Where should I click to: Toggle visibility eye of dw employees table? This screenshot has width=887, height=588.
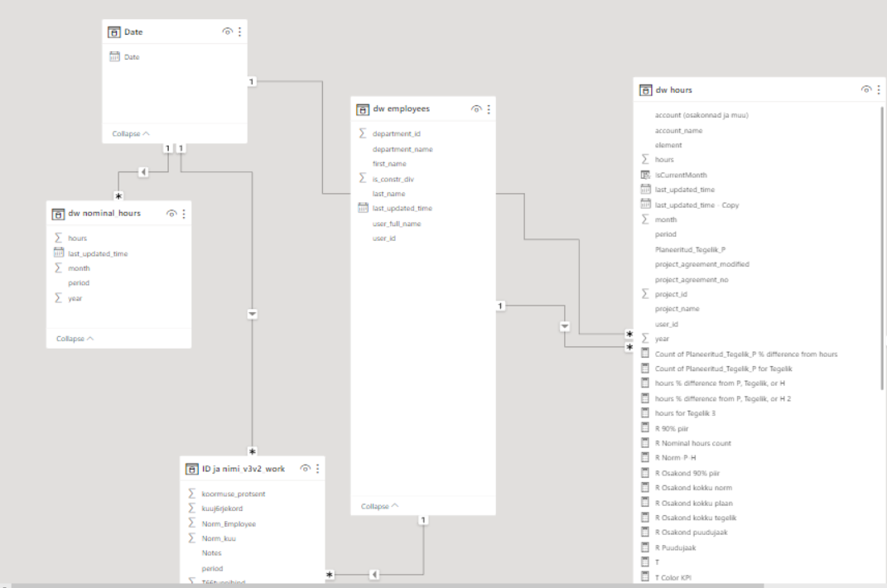coord(476,108)
